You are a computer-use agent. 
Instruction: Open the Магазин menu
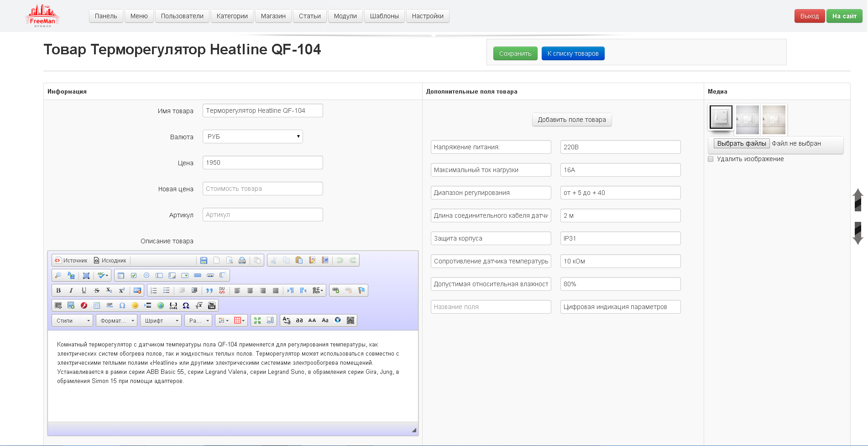pyautogui.click(x=273, y=16)
